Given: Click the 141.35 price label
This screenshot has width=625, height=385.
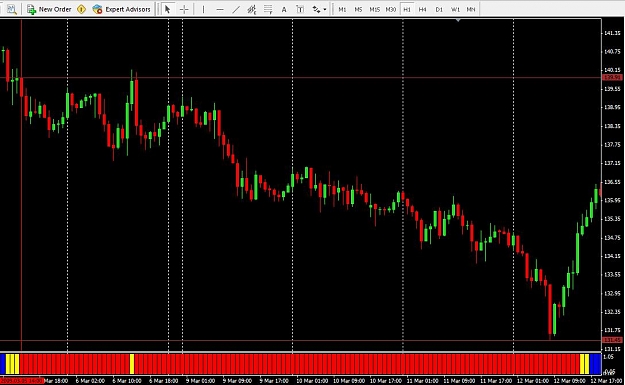Looking at the screenshot, I should point(612,33).
